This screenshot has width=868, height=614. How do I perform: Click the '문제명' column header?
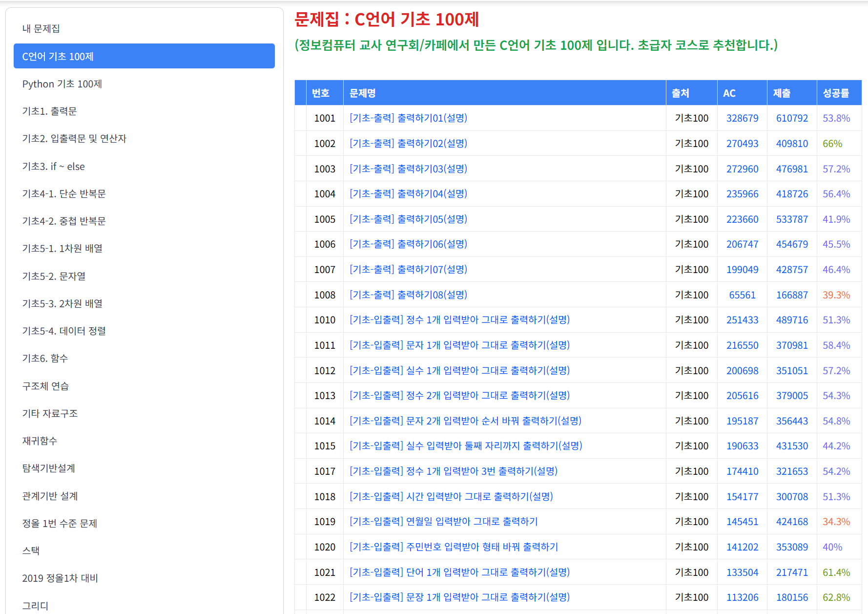click(362, 93)
